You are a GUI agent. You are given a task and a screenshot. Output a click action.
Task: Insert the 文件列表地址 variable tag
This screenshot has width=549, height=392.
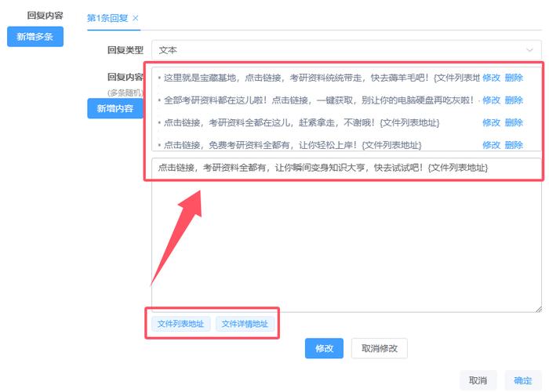click(180, 324)
